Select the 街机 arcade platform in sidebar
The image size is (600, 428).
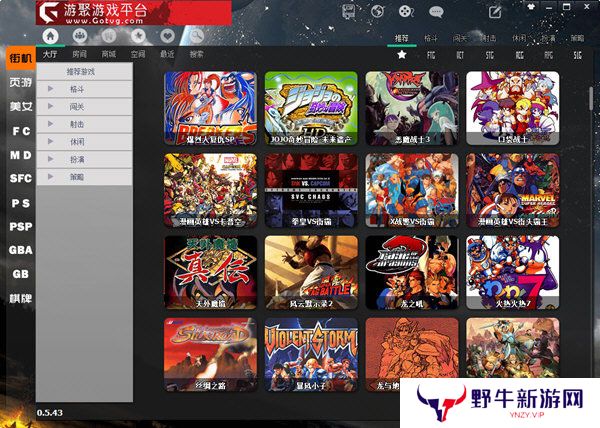point(21,58)
